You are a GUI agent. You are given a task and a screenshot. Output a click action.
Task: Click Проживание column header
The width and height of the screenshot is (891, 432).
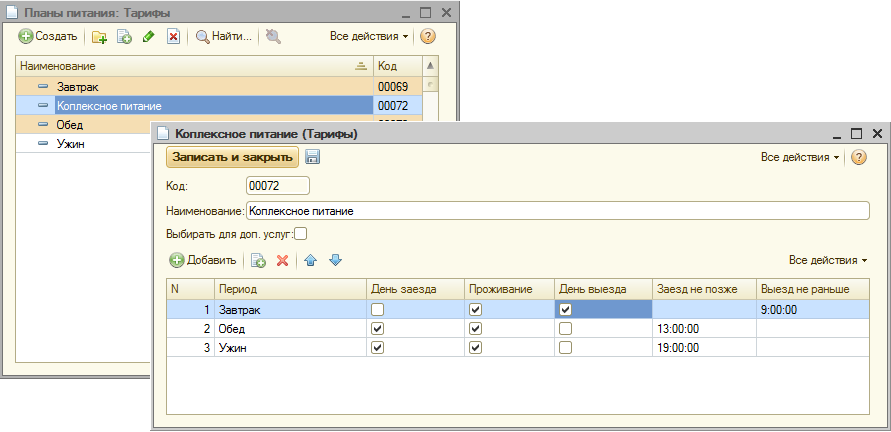510,289
